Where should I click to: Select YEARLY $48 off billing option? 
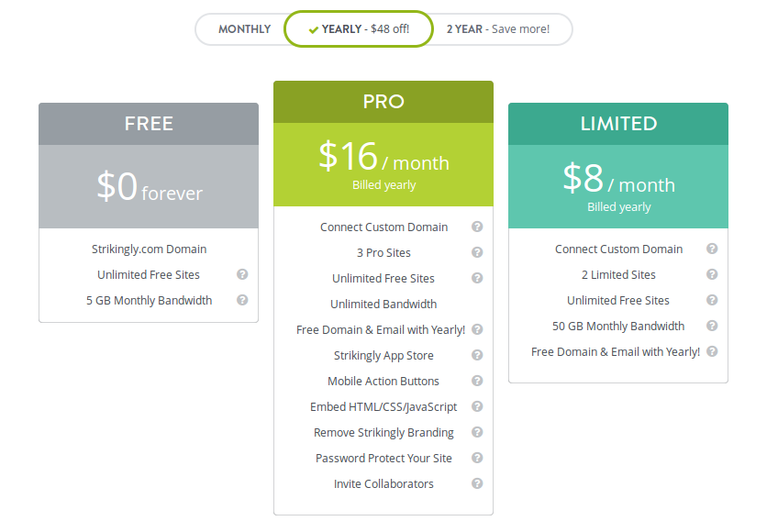tap(359, 29)
